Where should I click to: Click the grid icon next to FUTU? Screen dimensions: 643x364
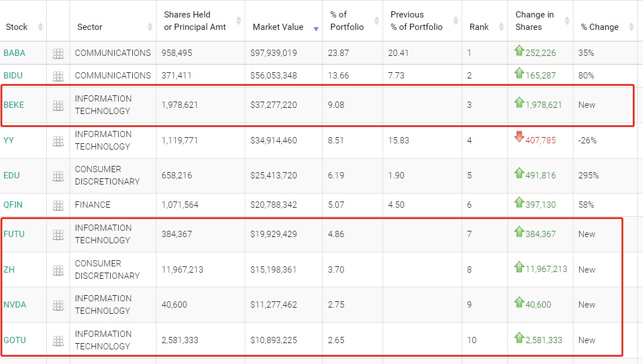[x=58, y=235]
